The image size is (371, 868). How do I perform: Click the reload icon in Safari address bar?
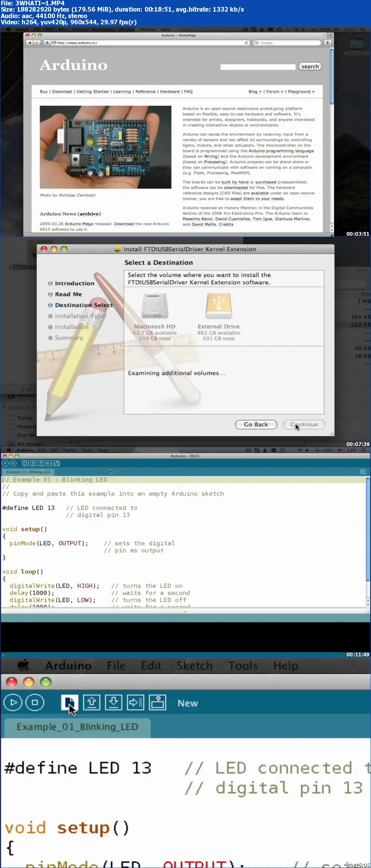[x=246, y=43]
